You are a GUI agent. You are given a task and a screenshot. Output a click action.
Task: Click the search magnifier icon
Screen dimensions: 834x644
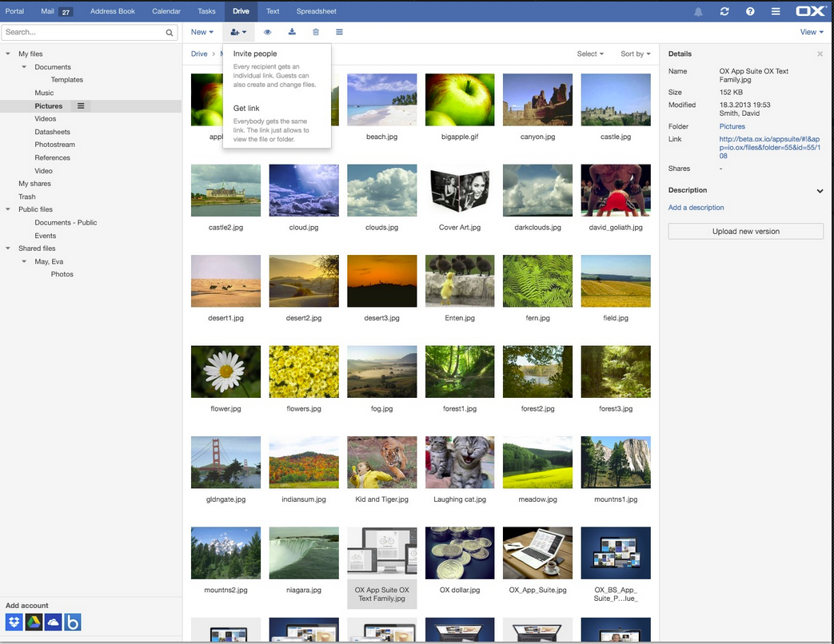coord(170,33)
